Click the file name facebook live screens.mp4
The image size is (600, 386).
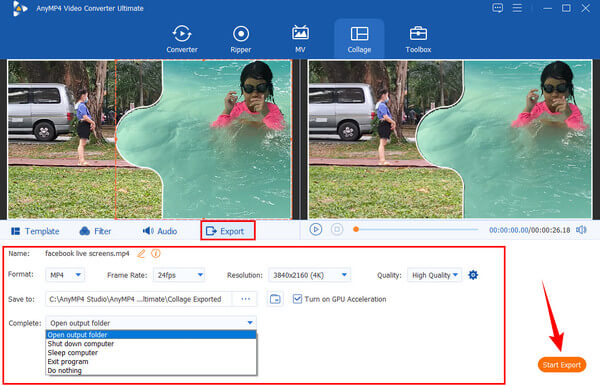tap(87, 253)
